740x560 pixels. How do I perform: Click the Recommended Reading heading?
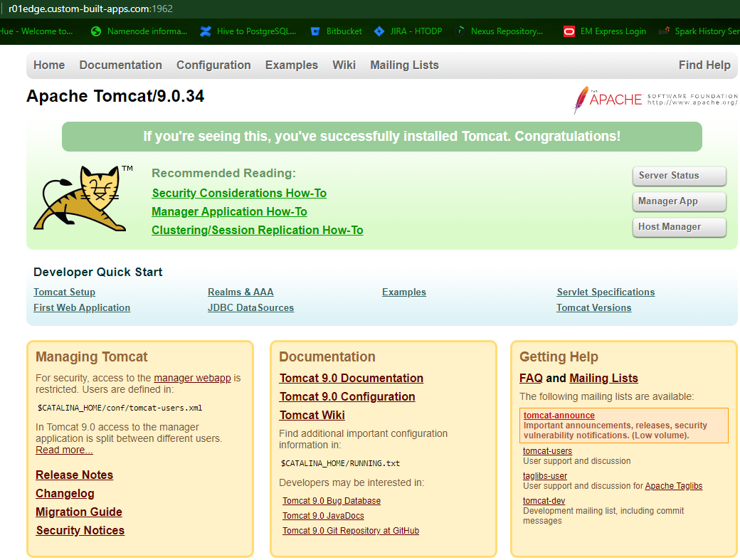223,173
